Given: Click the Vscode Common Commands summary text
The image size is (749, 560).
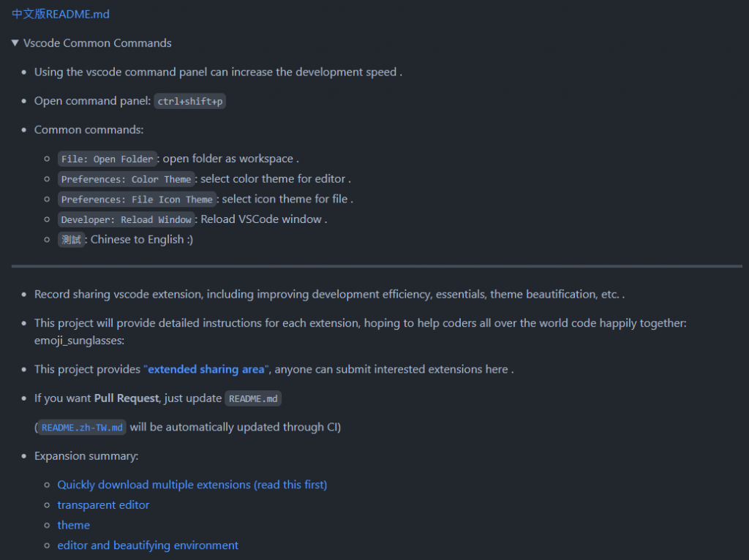Looking at the screenshot, I should click(97, 43).
